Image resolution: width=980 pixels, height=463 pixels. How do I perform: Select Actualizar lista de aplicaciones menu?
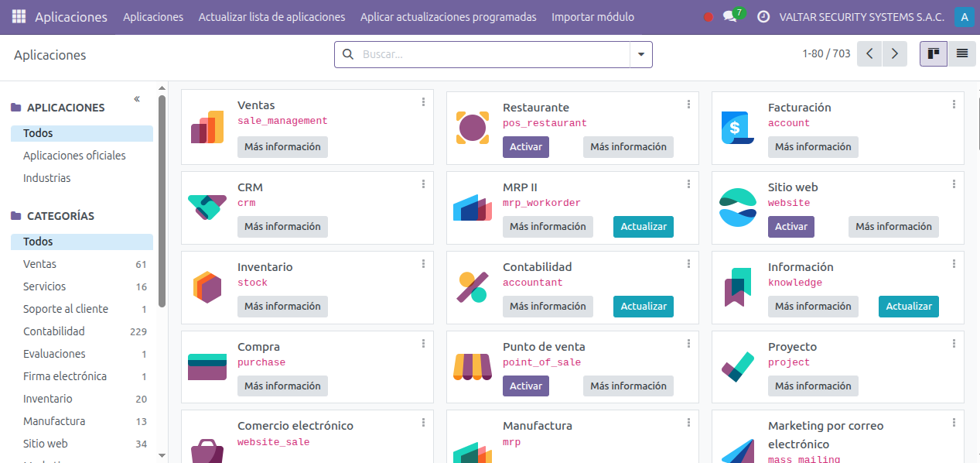pyautogui.click(x=271, y=16)
